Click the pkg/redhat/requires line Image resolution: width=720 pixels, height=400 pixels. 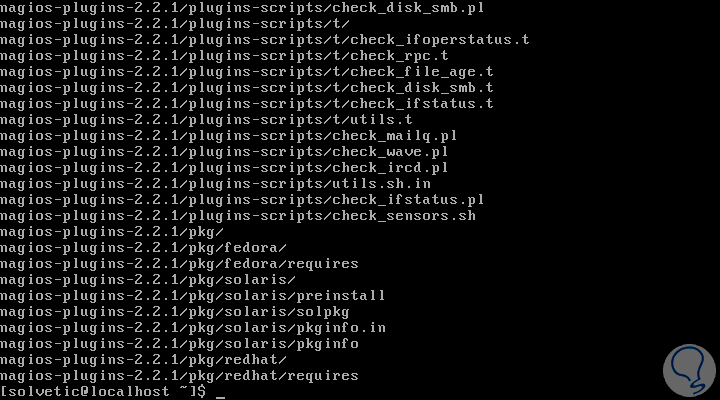coord(178,375)
